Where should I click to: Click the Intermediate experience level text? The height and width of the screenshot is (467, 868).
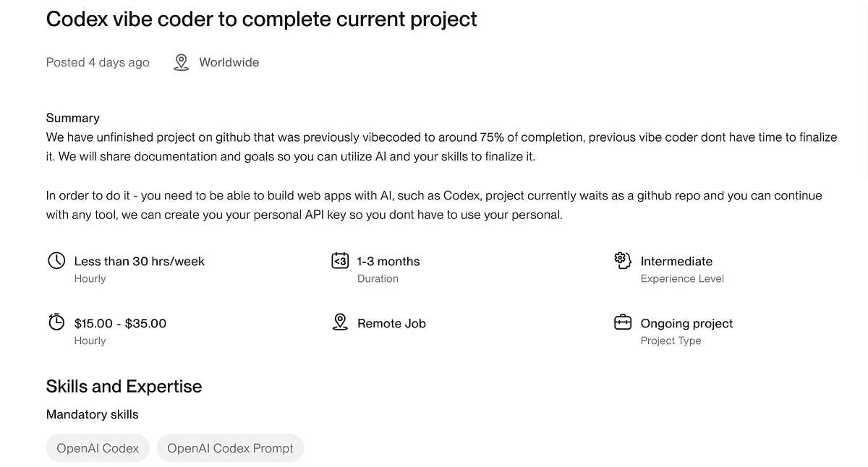pos(676,261)
